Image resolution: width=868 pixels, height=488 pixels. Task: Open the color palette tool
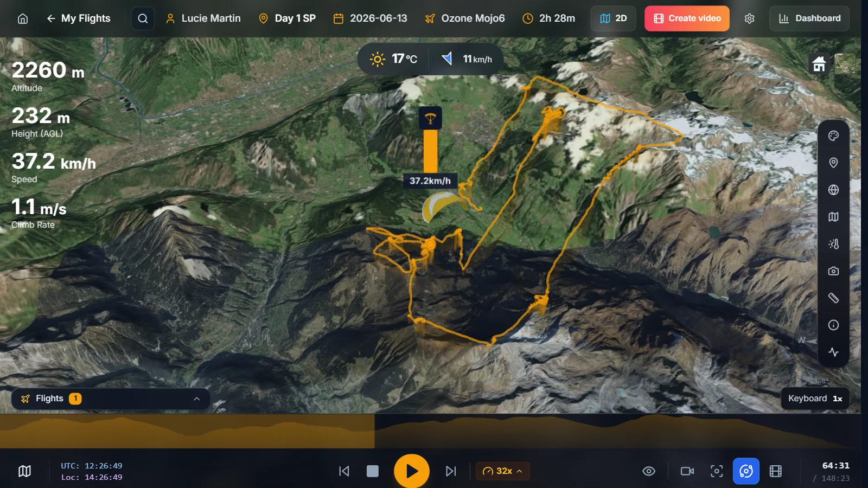[x=834, y=136]
